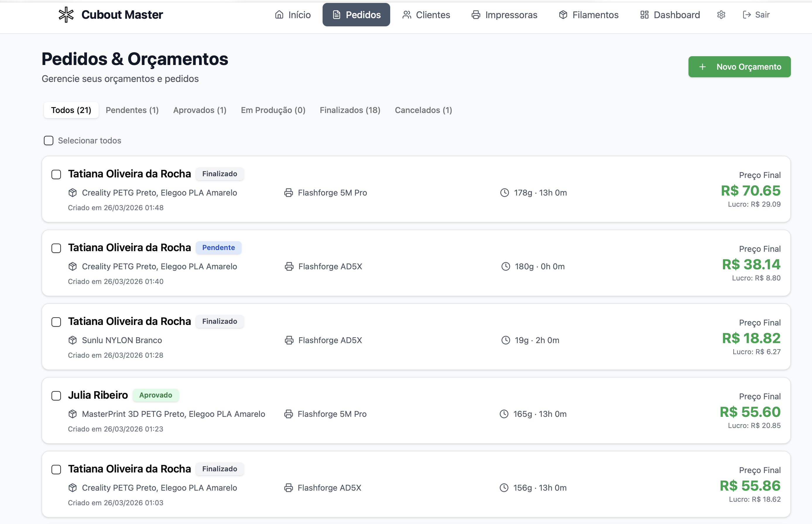Click filament cube icon in R$ 55.86 order
The width and height of the screenshot is (812, 524).
pos(73,488)
